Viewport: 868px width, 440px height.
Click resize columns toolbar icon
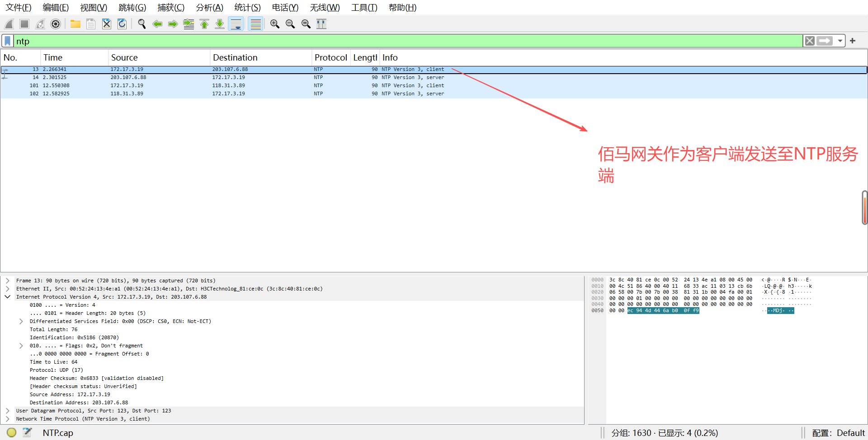321,24
